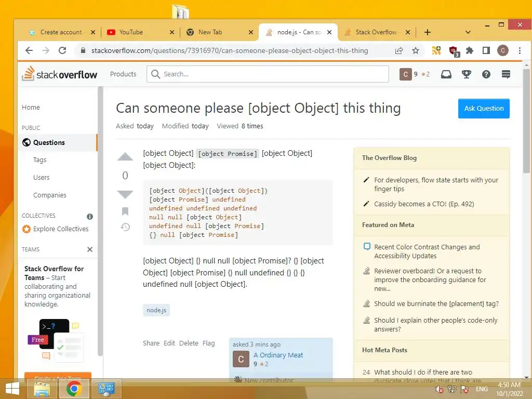Toggle the browser side panel
This screenshot has width=532, height=399.
(486, 50)
